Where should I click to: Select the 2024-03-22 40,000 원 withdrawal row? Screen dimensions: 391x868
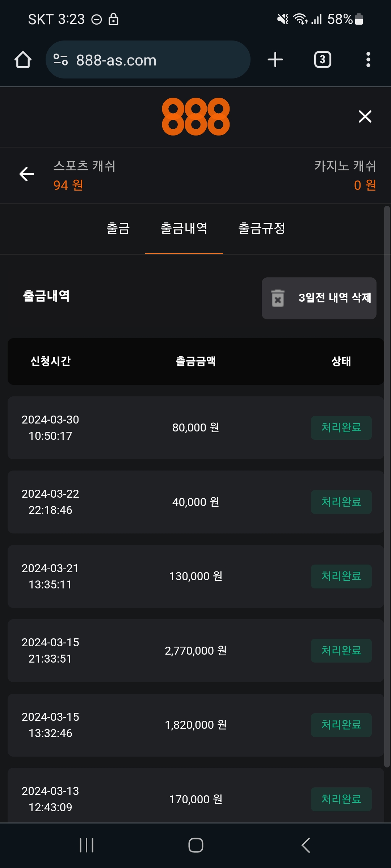[195, 502]
